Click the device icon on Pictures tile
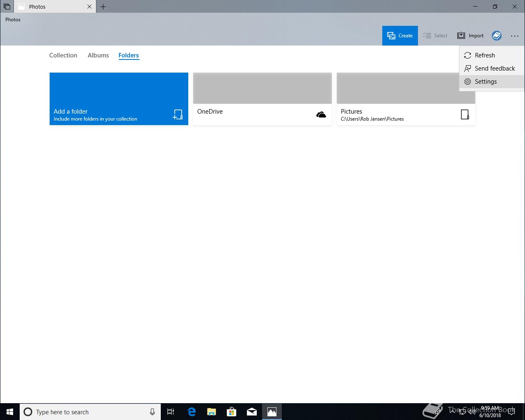The image size is (525, 420). coord(465,114)
